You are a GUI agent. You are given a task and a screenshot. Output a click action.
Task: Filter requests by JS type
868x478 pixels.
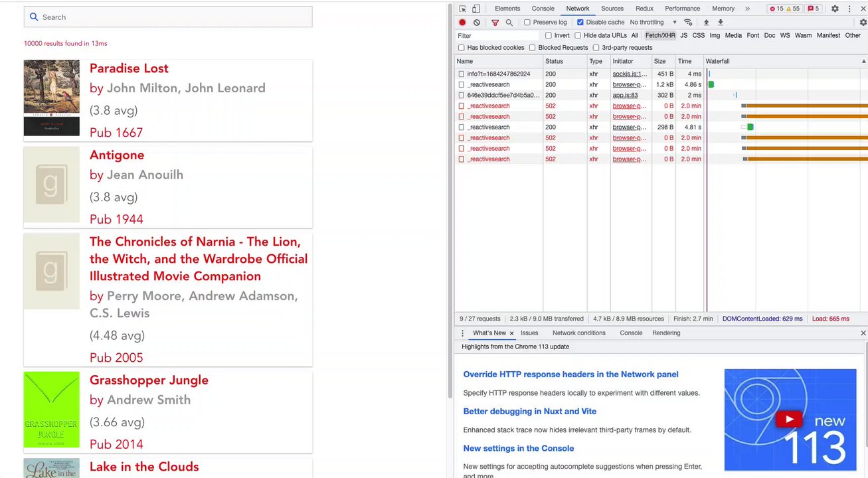pos(684,36)
